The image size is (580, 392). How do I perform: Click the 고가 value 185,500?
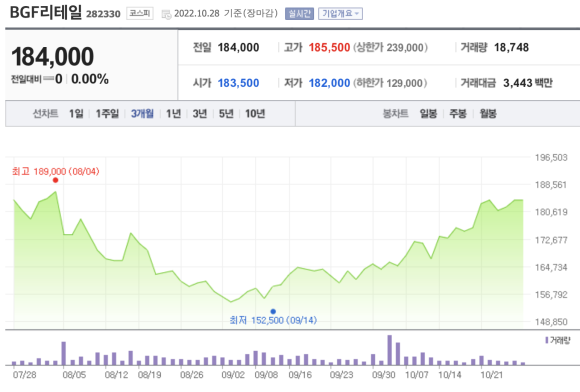tap(329, 47)
